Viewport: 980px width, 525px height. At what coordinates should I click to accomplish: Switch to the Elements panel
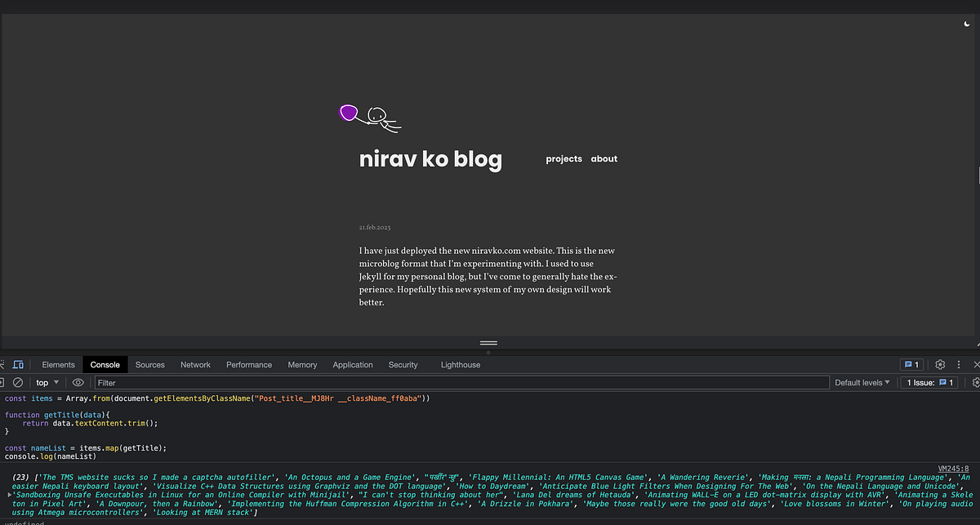pos(58,364)
